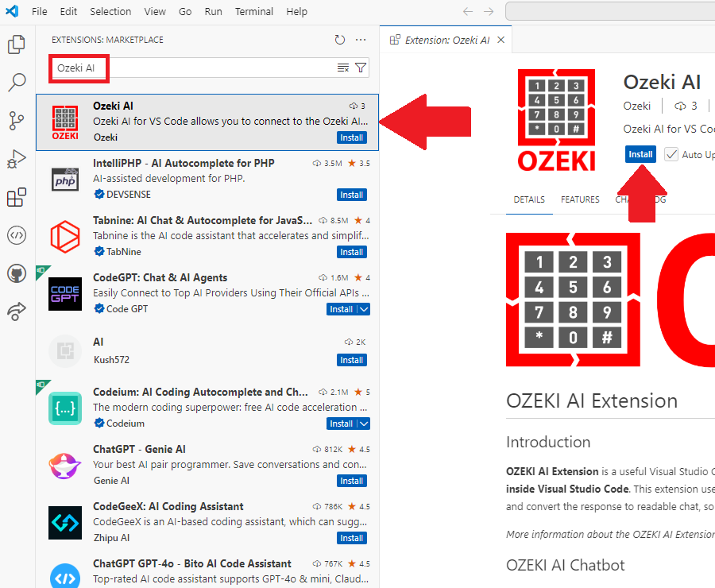Screen dimensions: 715x588
Task: Select the CodeGeeX extension icon
Action: click(x=65, y=523)
